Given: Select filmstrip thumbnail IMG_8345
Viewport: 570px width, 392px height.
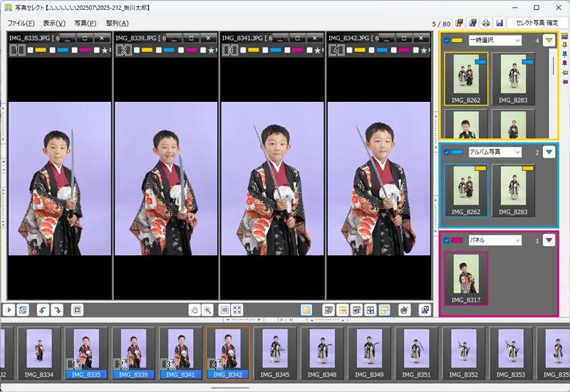Looking at the screenshot, I should [275, 353].
